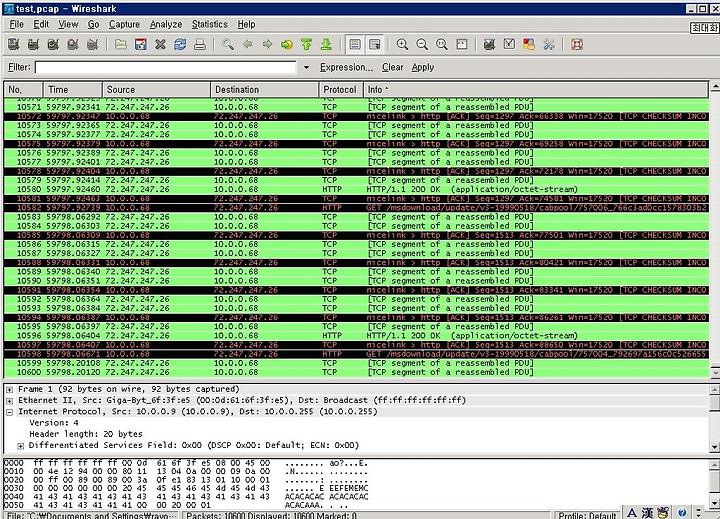This screenshot has height=519, width=720.
Task: Zoom out packet text icon
Action: click(x=422, y=45)
